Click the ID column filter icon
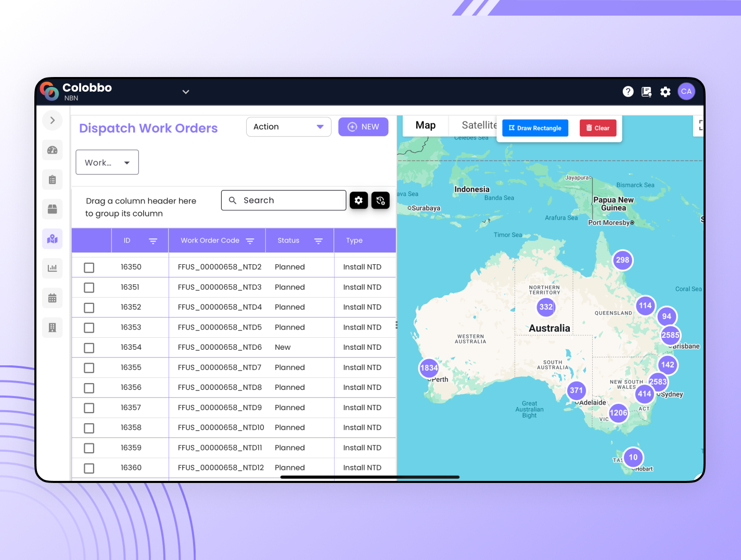Viewport: 741px width, 560px height. (x=153, y=241)
